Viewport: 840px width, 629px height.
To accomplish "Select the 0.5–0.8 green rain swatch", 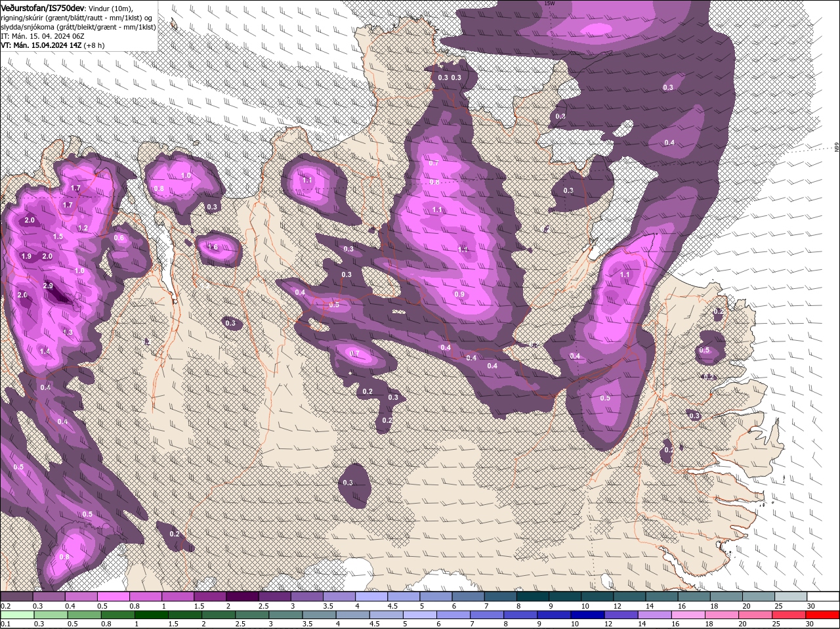I will (85, 615).
